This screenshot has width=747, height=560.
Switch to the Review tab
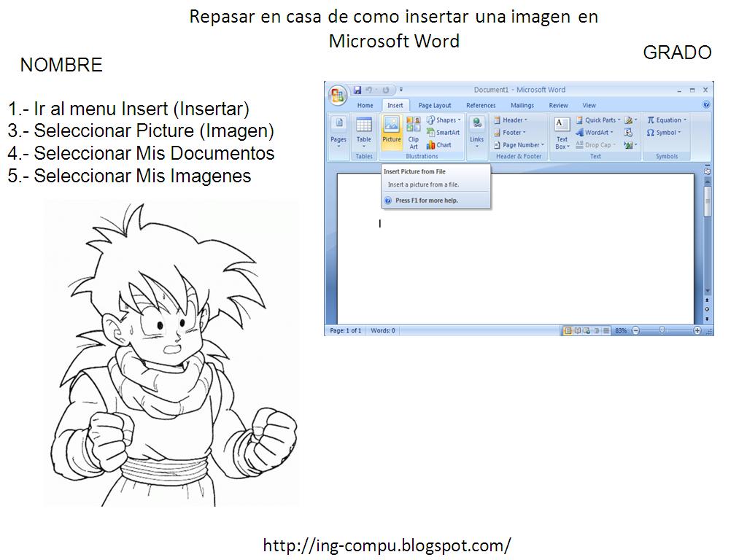pyautogui.click(x=558, y=105)
